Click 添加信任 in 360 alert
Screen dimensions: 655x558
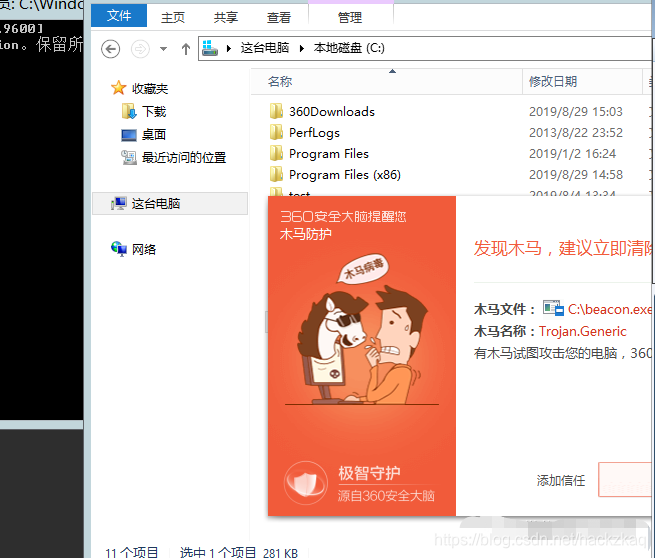click(561, 480)
